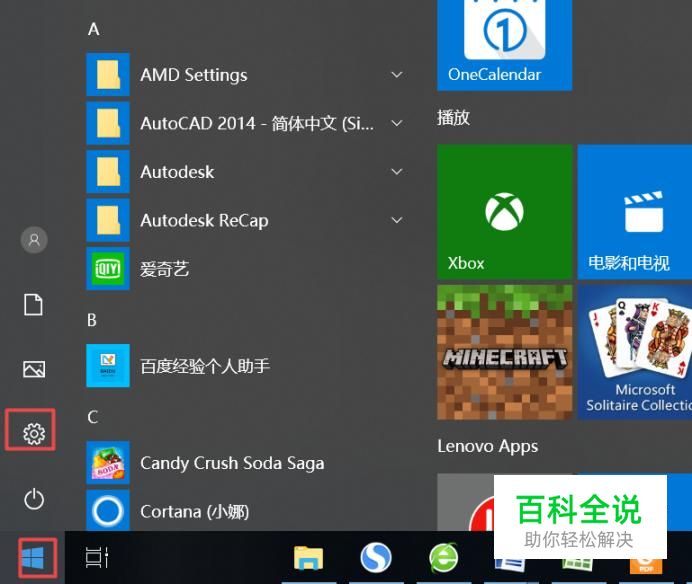692x584 pixels.
Task: Open Microsoft Solitaire Collection tile
Action: 635,352
